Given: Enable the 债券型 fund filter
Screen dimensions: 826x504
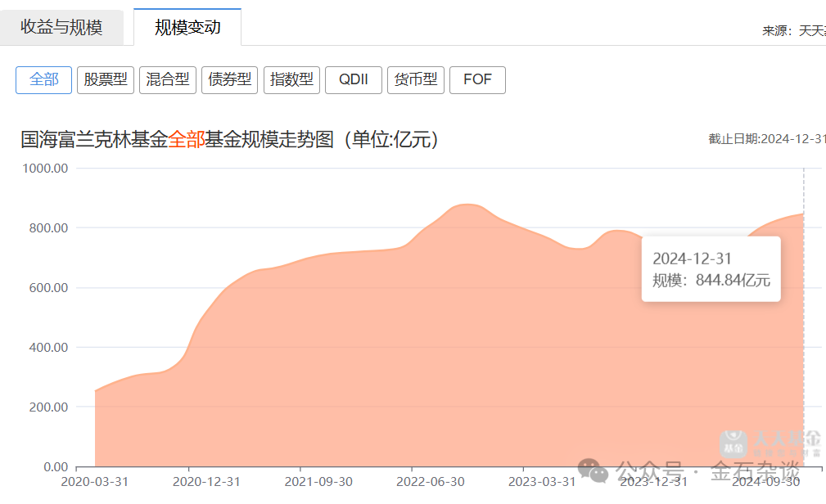Looking at the screenshot, I should pyautogui.click(x=229, y=79).
